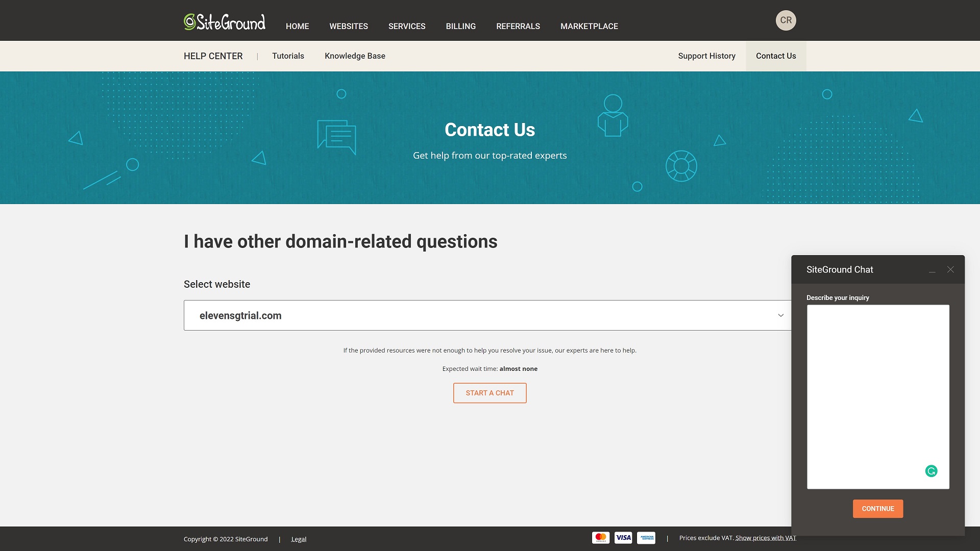Open the Knowledge Base tab
This screenshot has height=551, width=980.
point(355,56)
